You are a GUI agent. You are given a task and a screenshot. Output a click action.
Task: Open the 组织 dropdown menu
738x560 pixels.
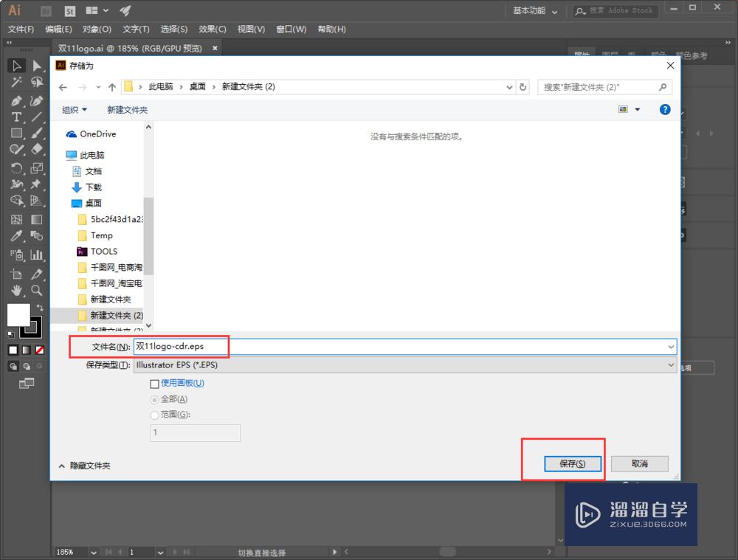(x=75, y=110)
